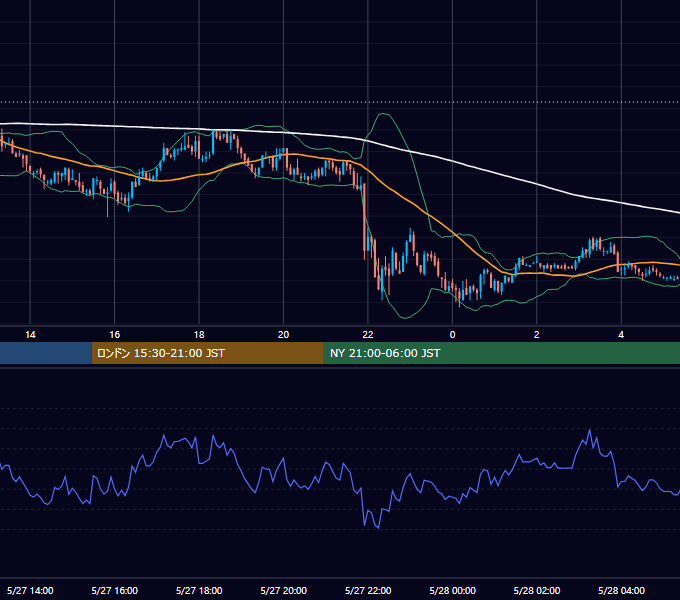Click the 5/27 14:00 date label

[x=30, y=590]
